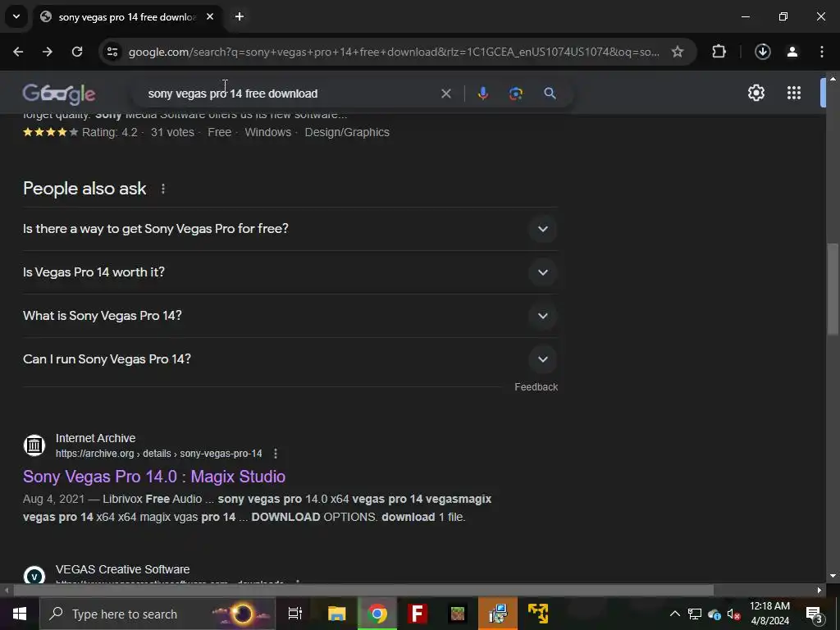Open Sony Vegas Pro 14.0 : Magix Studio result
Screen dimensions: 840x630
[153, 477]
